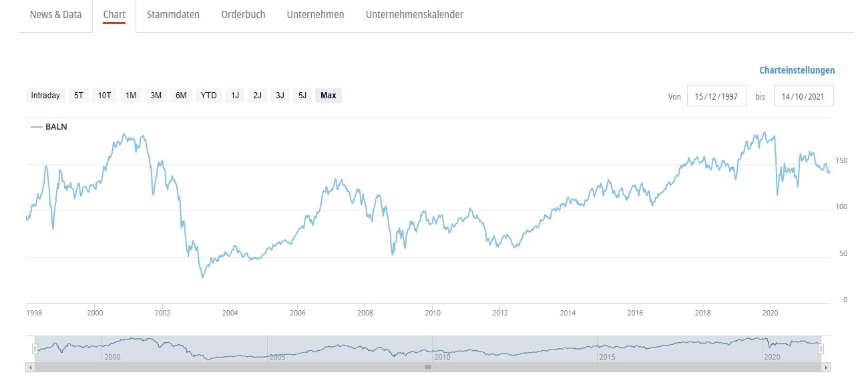The width and height of the screenshot is (868, 387).
Task: Click the Von start date field
Action: click(x=716, y=96)
